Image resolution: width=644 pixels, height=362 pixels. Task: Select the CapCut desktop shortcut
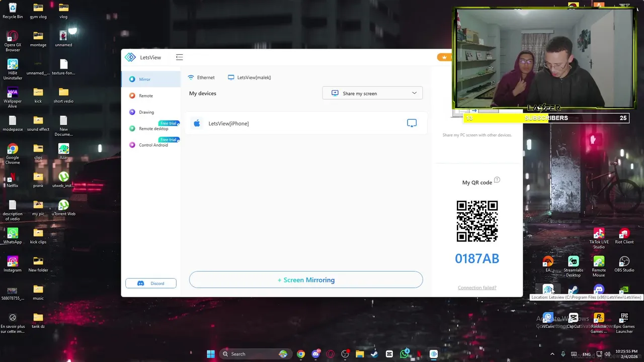click(x=573, y=321)
